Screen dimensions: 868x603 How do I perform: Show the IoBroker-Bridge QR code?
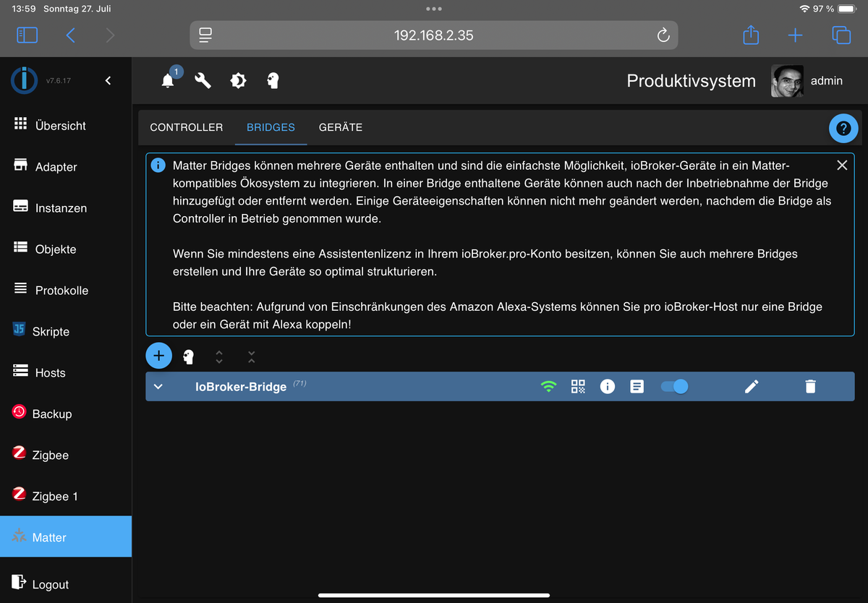coord(578,387)
